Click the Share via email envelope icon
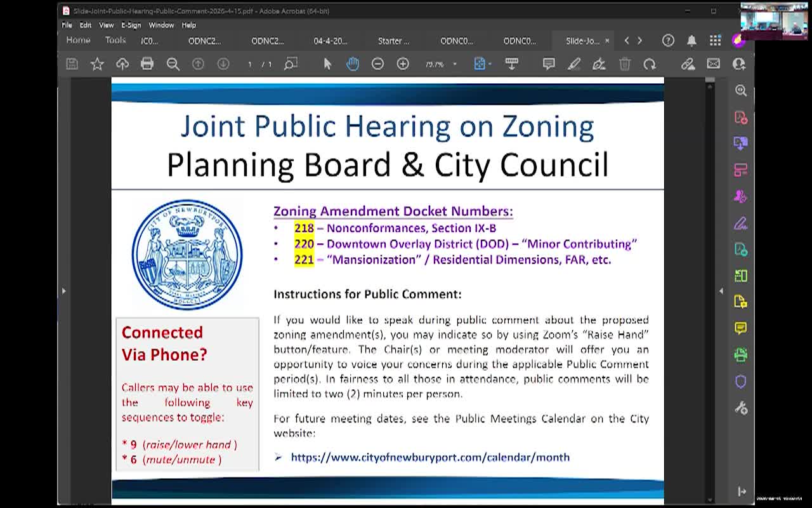This screenshot has height=508, width=812. (714, 63)
